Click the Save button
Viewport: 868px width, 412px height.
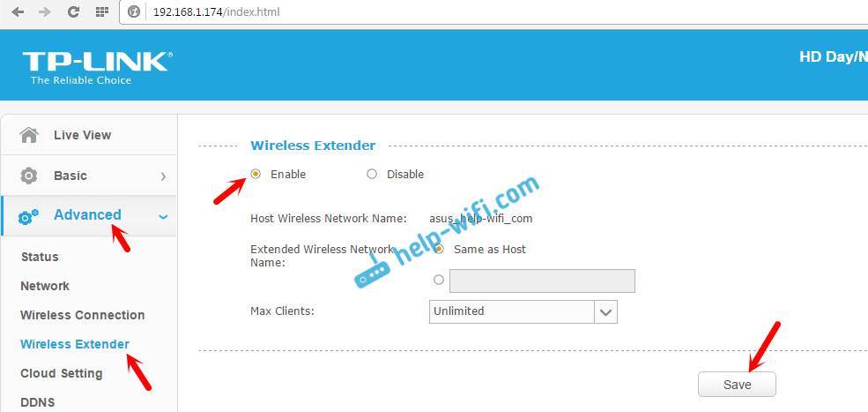[x=737, y=385]
